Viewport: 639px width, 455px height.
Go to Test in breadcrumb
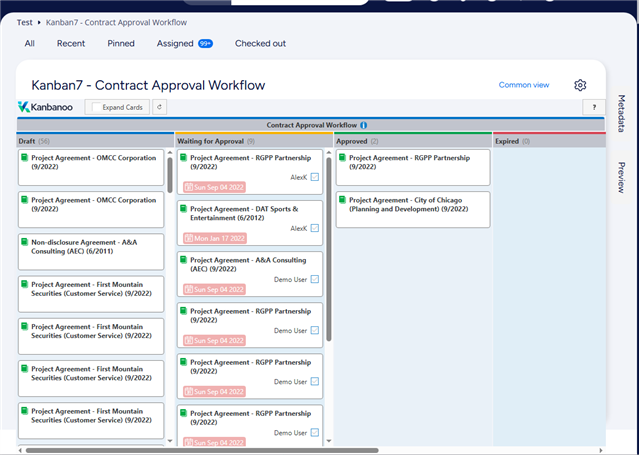(24, 22)
